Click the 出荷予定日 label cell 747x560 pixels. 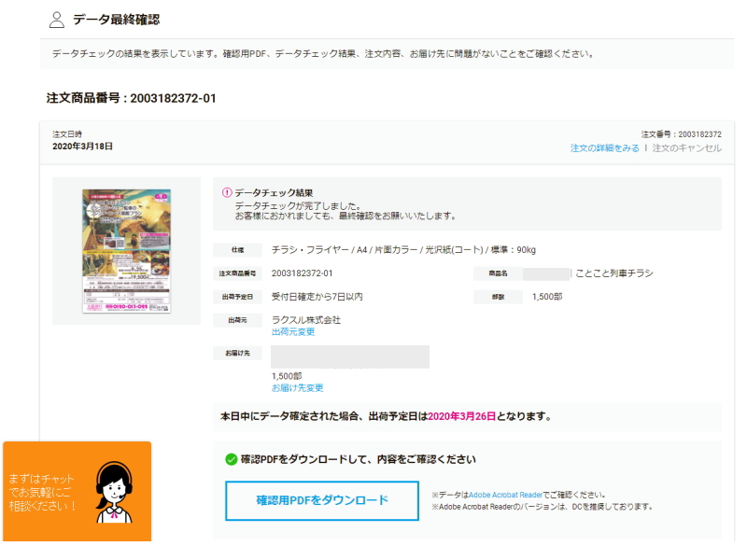click(x=238, y=297)
